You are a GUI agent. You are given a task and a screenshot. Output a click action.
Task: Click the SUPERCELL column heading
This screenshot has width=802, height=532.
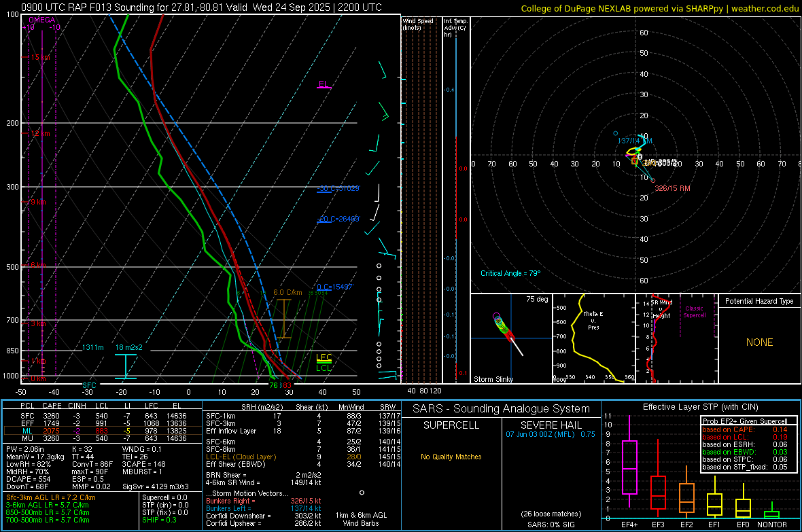[x=451, y=425]
